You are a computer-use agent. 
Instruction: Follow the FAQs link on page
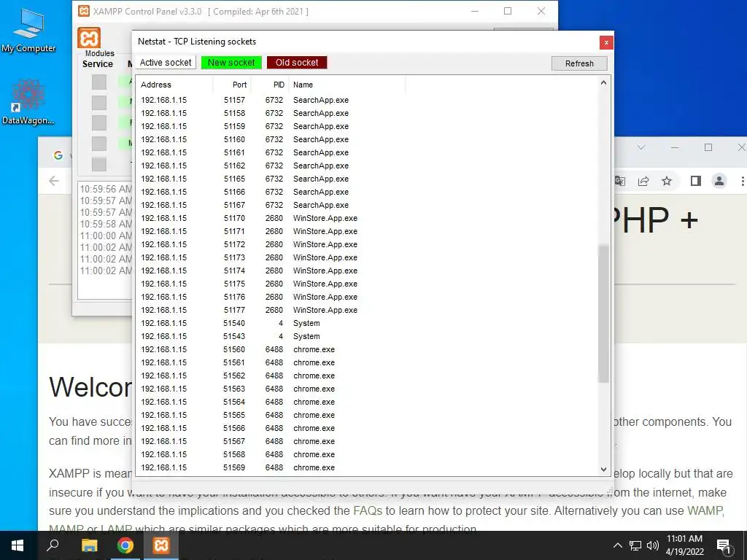[x=368, y=511]
